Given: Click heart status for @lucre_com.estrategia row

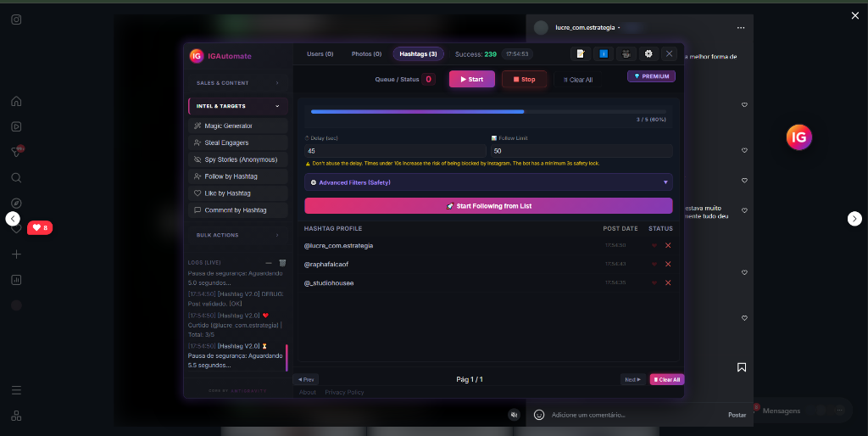Looking at the screenshot, I should pyautogui.click(x=654, y=245).
